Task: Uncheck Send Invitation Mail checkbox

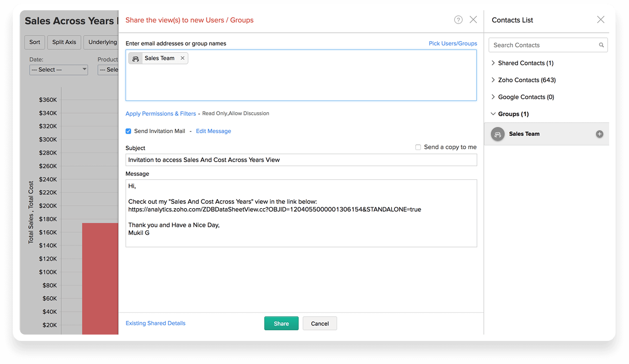Action: coord(128,131)
